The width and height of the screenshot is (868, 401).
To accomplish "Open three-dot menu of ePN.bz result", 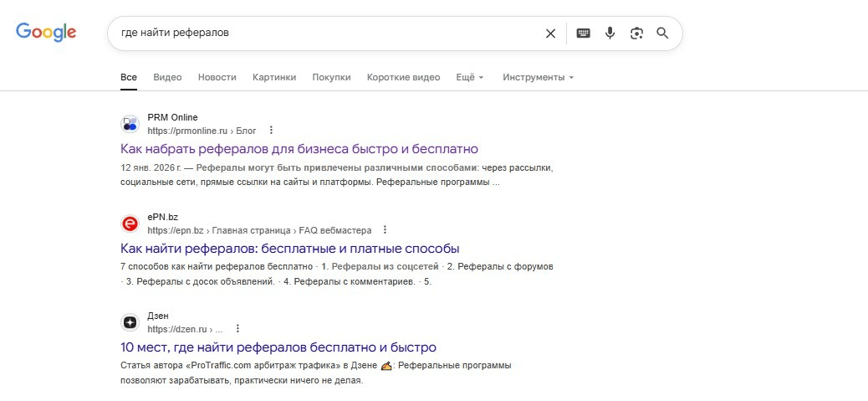I will pyautogui.click(x=385, y=229).
